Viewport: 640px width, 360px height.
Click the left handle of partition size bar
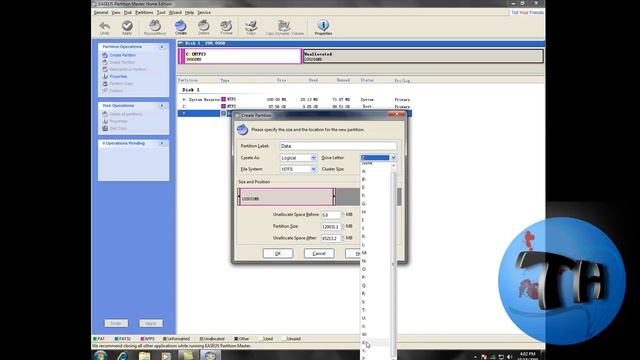(239, 197)
